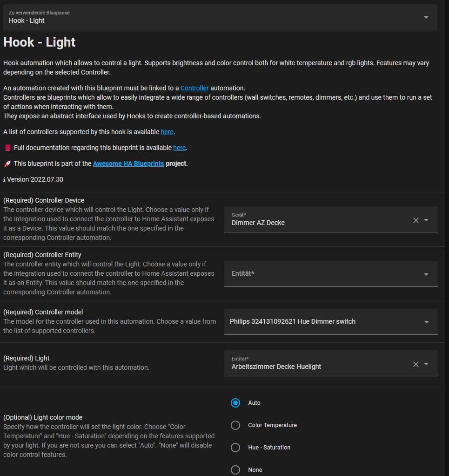Click the Entität input field for controller
The image size is (449, 476).
(321, 274)
